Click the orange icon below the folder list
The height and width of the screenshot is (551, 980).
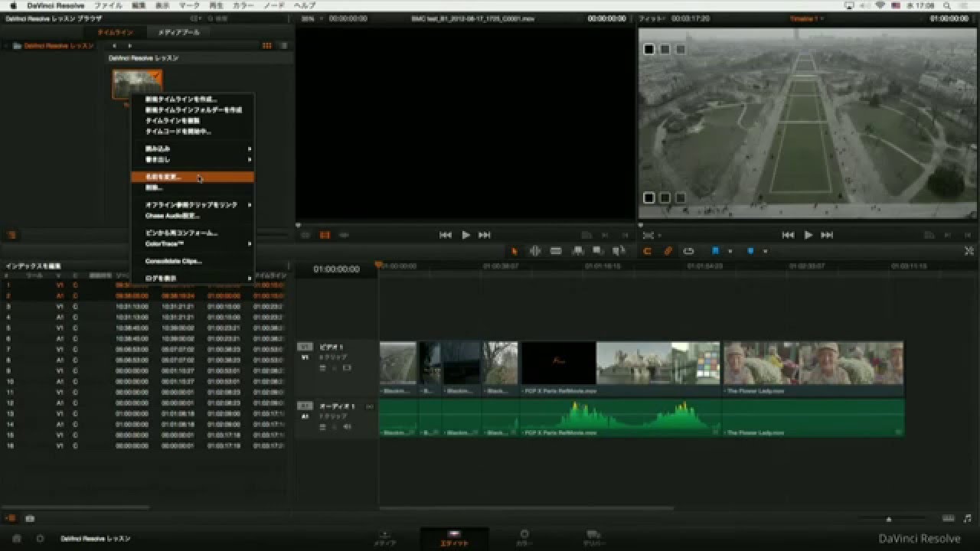11,235
